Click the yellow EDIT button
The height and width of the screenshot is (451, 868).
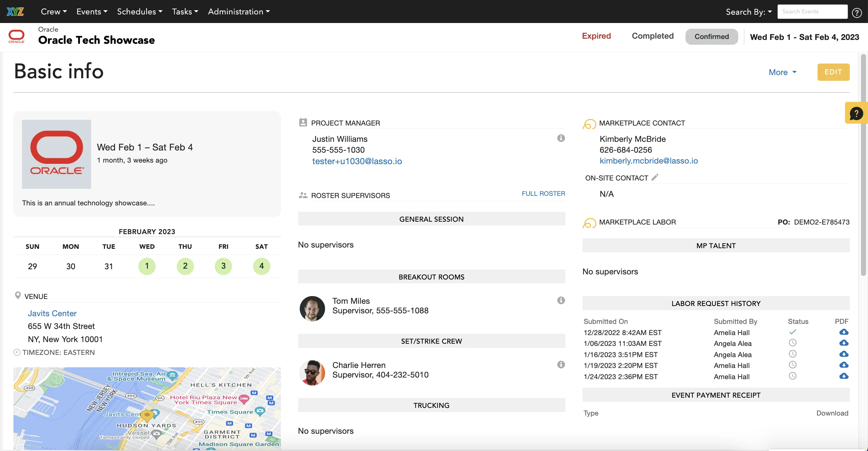point(833,72)
